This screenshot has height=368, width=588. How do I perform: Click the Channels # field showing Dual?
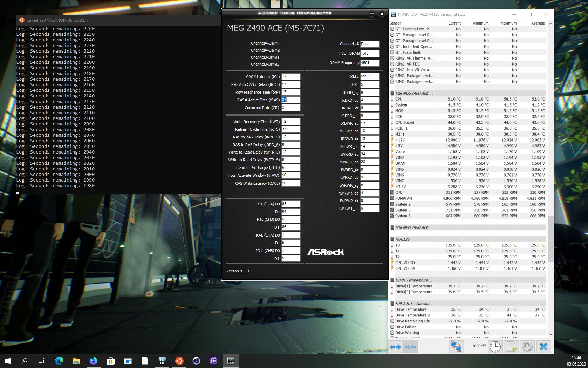pyautogui.click(x=370, y=44)
